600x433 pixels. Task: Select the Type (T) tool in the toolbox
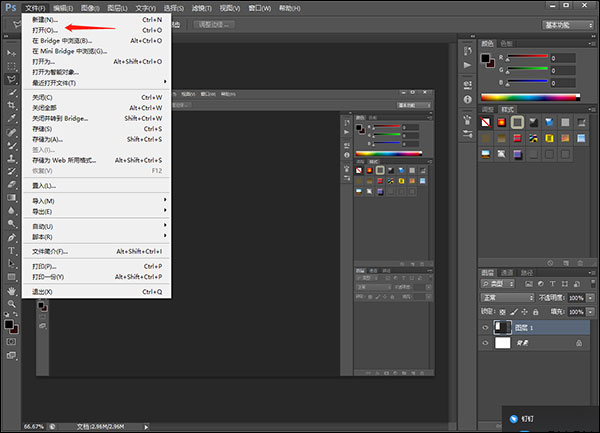tap(11, 250)
